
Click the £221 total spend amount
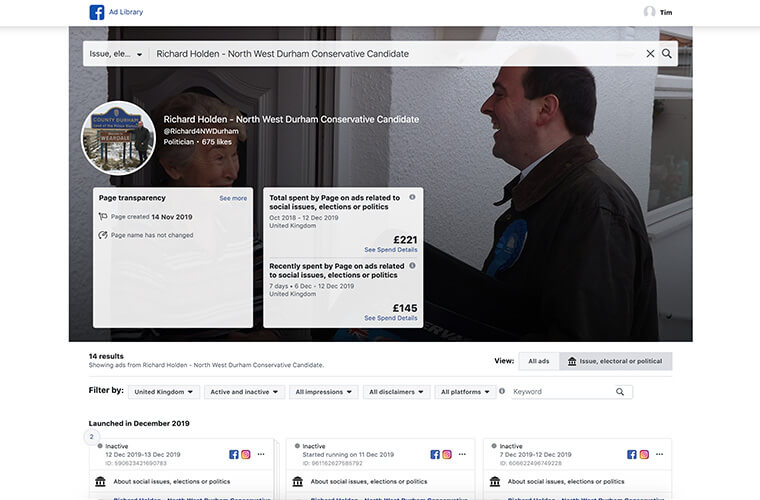[x=405, y=240]
